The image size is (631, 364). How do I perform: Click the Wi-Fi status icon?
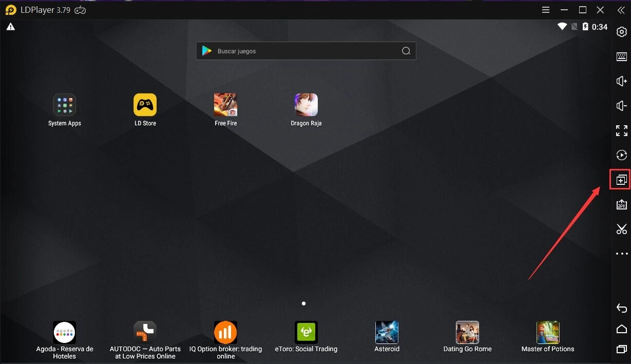click(x=562, y=27)
